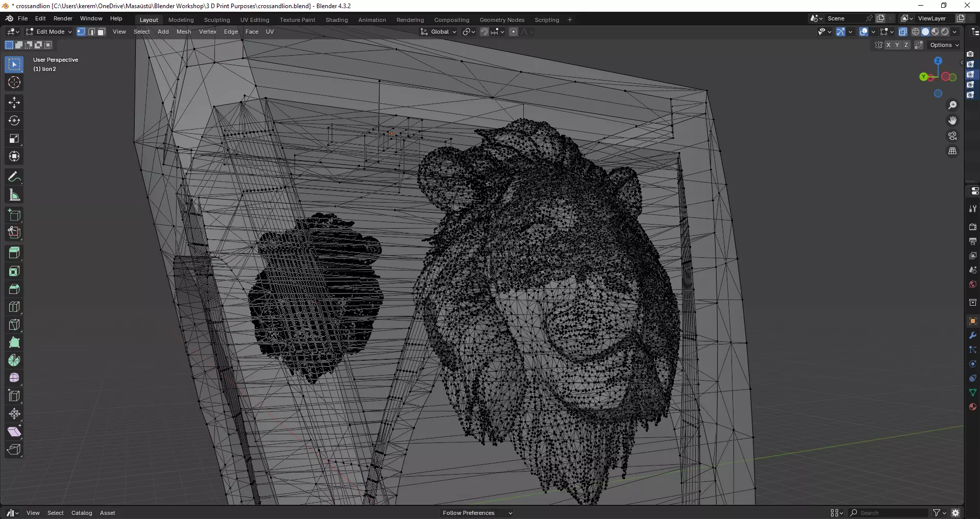Switch to the Shading workspace tab

pyautogui.click(x=336, y=20)
